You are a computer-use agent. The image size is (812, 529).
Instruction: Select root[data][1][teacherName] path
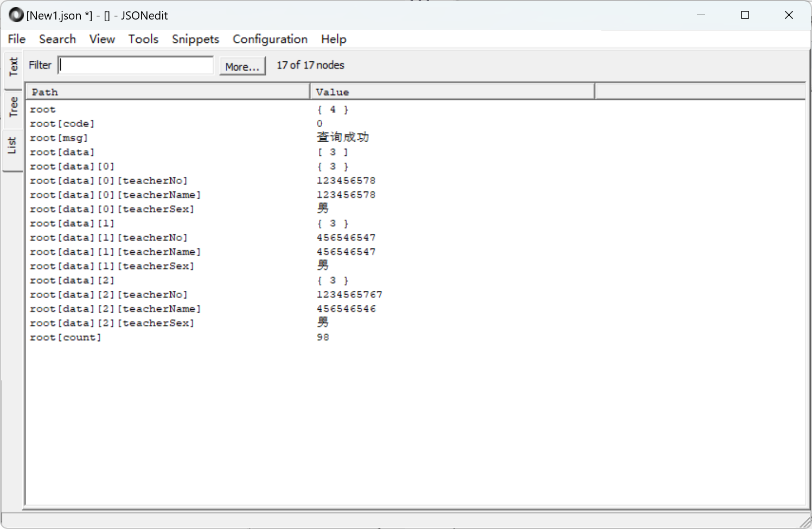116,252
